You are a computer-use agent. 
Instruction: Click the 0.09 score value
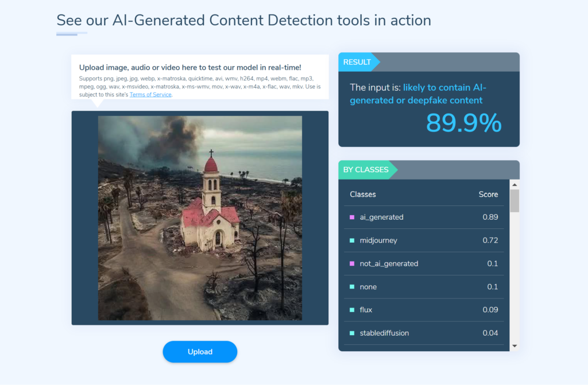(490, 310)
